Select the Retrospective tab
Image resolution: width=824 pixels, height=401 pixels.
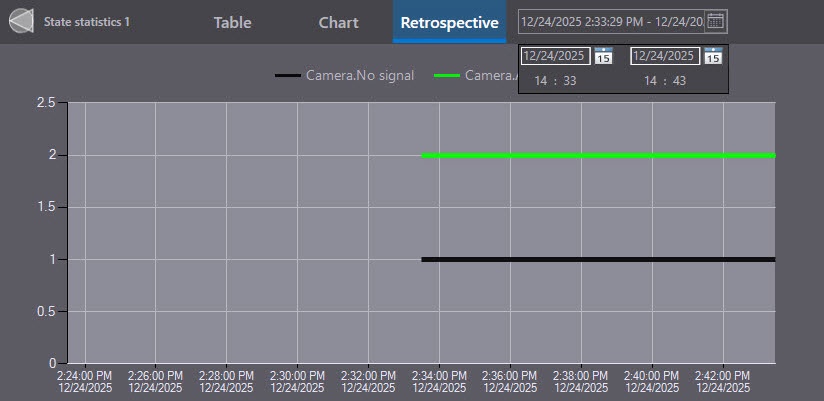[449, 22]
